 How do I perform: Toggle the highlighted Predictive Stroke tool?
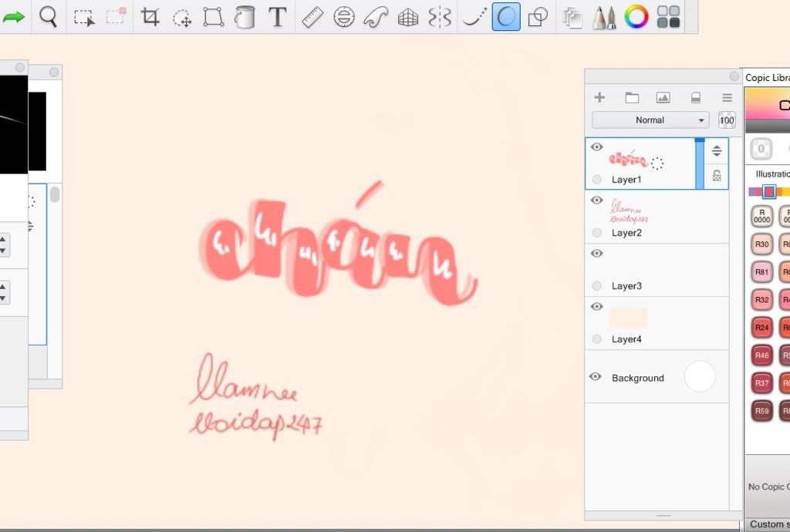tap(506, 17)
